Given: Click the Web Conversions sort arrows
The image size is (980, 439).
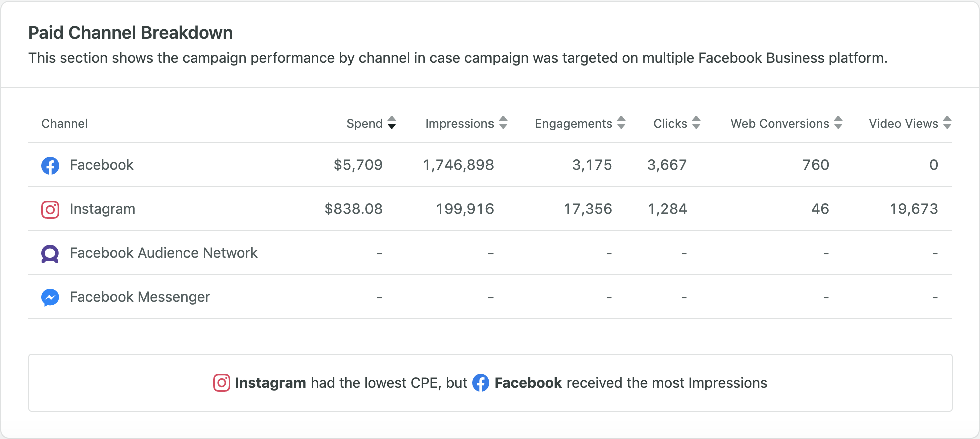Looking at the screenshot, I should click(x=839, y=123).
